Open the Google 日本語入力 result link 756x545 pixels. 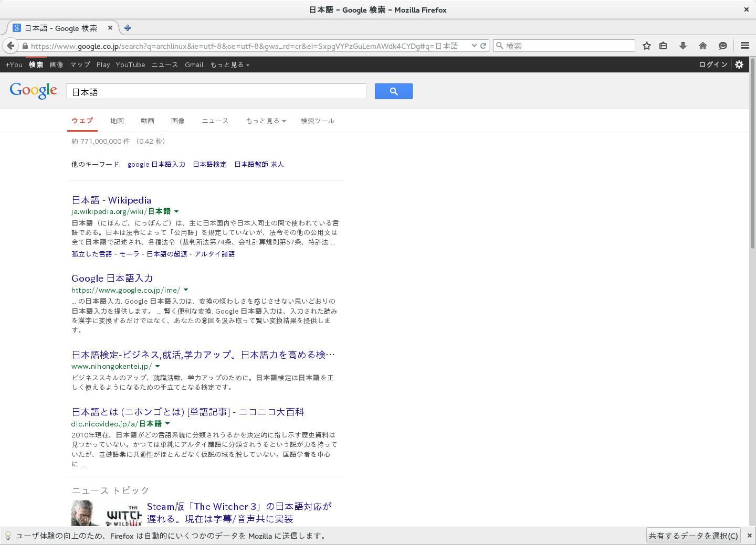point(112,278)
